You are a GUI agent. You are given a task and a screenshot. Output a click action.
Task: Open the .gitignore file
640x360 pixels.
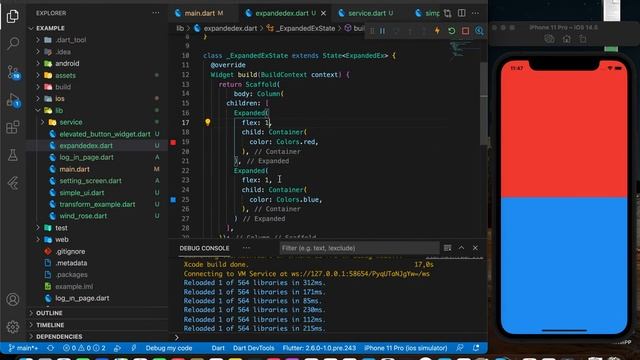(70, 251)
